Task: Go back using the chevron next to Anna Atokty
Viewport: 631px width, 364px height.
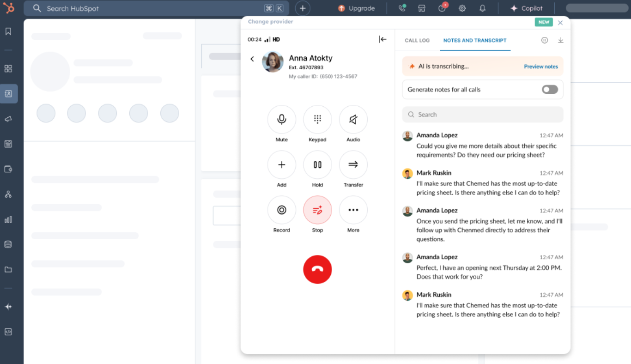Action: (252, 59)
